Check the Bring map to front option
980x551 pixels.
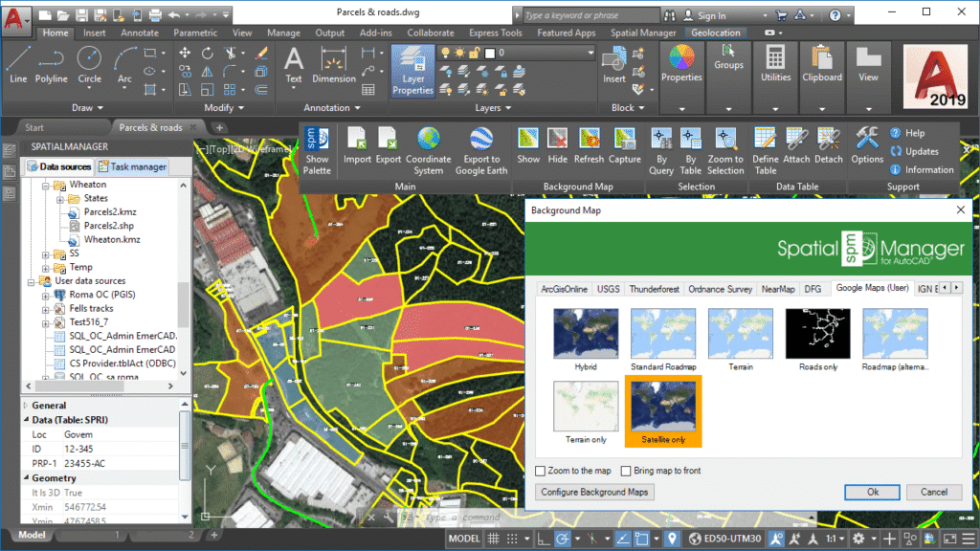pos(626,471)
